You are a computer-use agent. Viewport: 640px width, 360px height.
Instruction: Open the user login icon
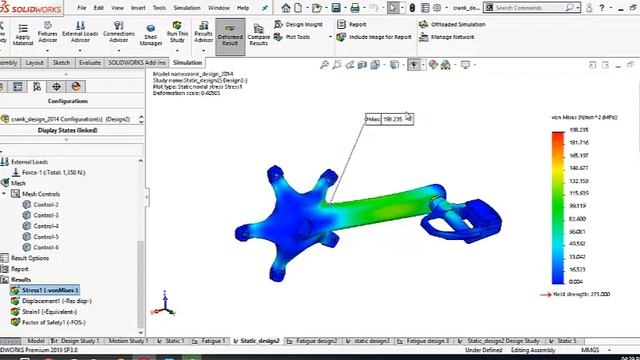coord(589,8)
